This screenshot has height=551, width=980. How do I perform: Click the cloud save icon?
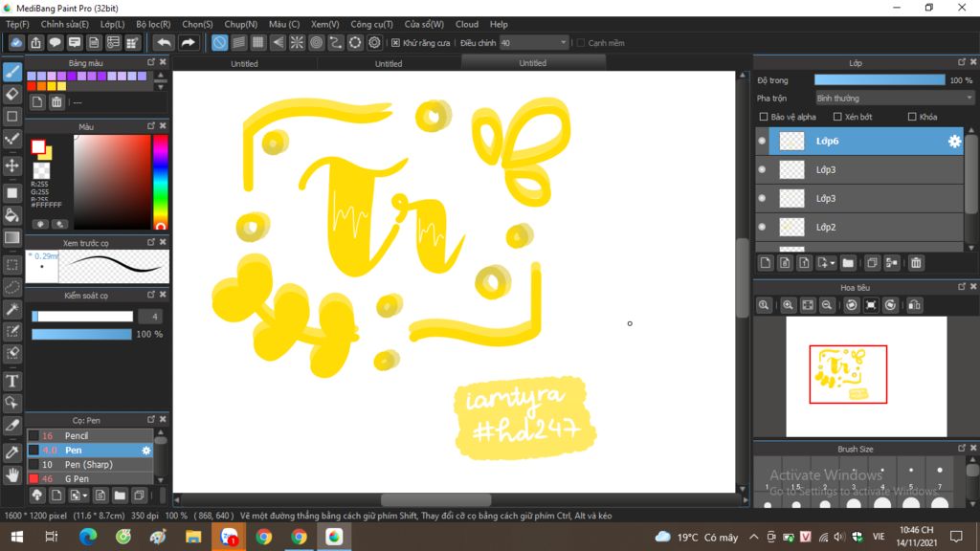coord(16,42)
